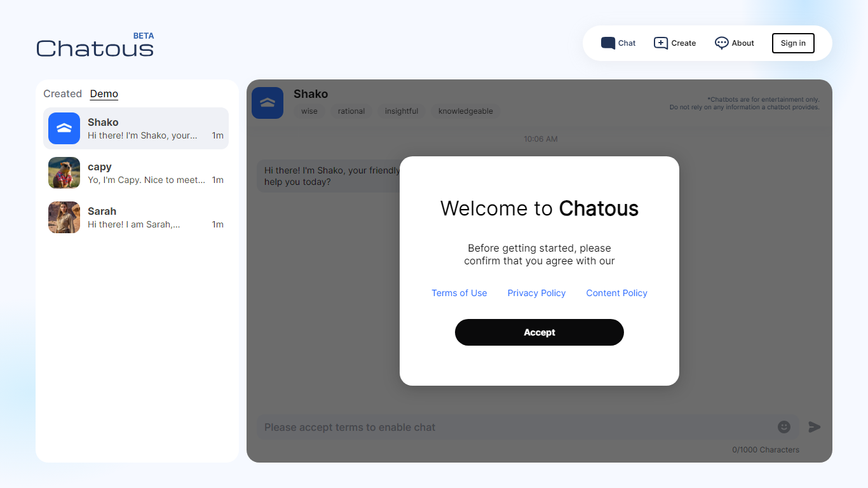Switch to the Created tab
Viewport: 868px width, 488px height.
[x=62, y=93]
